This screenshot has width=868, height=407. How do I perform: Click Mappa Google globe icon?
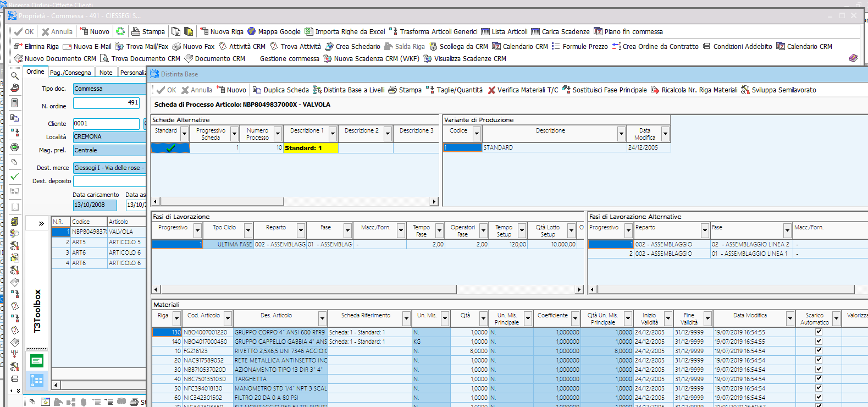point(252,31)
